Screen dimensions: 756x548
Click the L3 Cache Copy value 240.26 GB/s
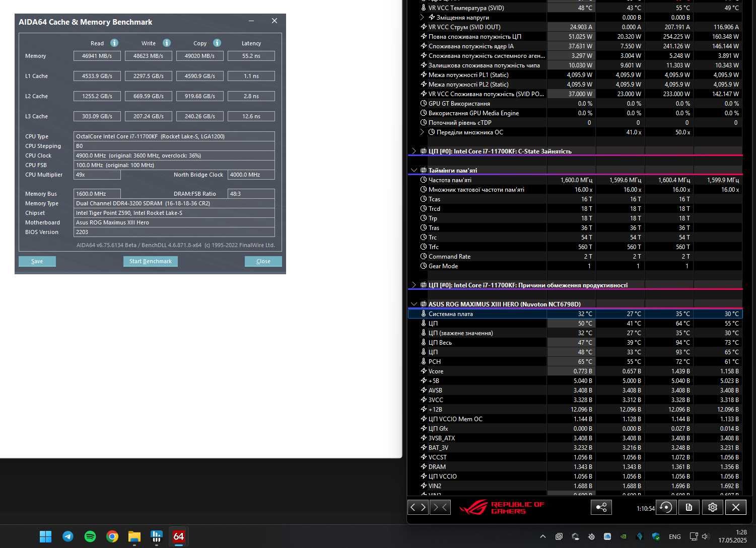point(200,116)
